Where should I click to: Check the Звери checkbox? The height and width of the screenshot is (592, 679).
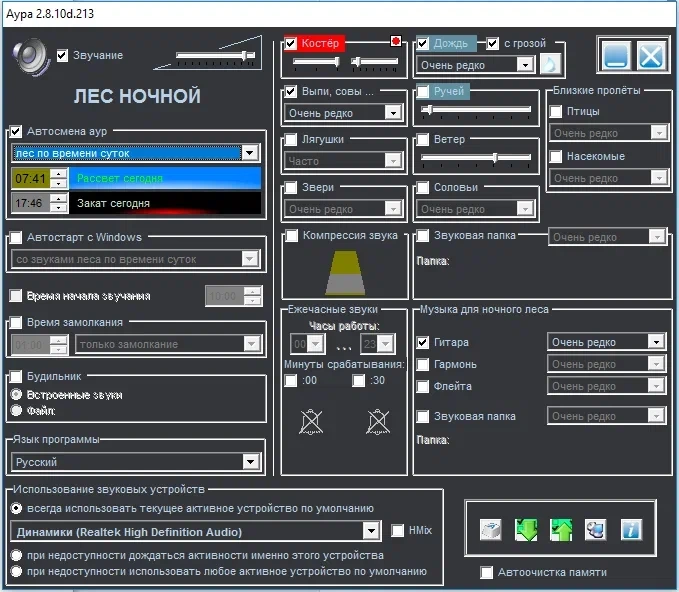click(291, 188)
